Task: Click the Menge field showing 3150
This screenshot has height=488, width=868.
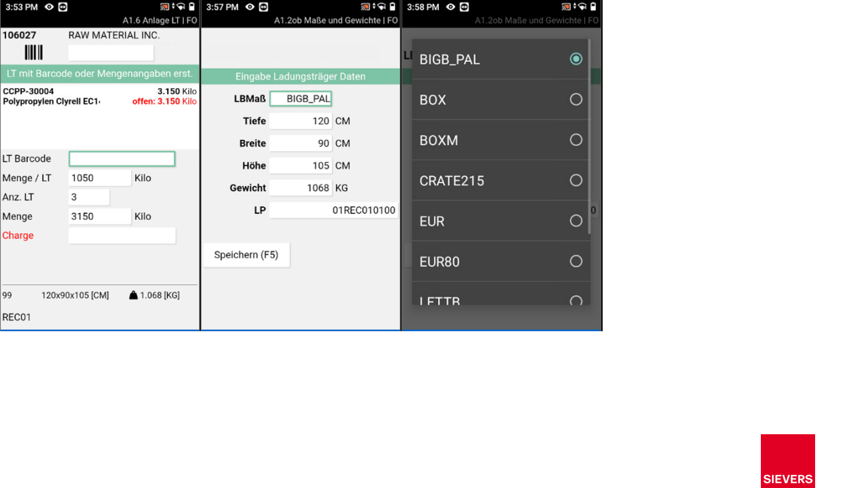Action: (100, 216)
